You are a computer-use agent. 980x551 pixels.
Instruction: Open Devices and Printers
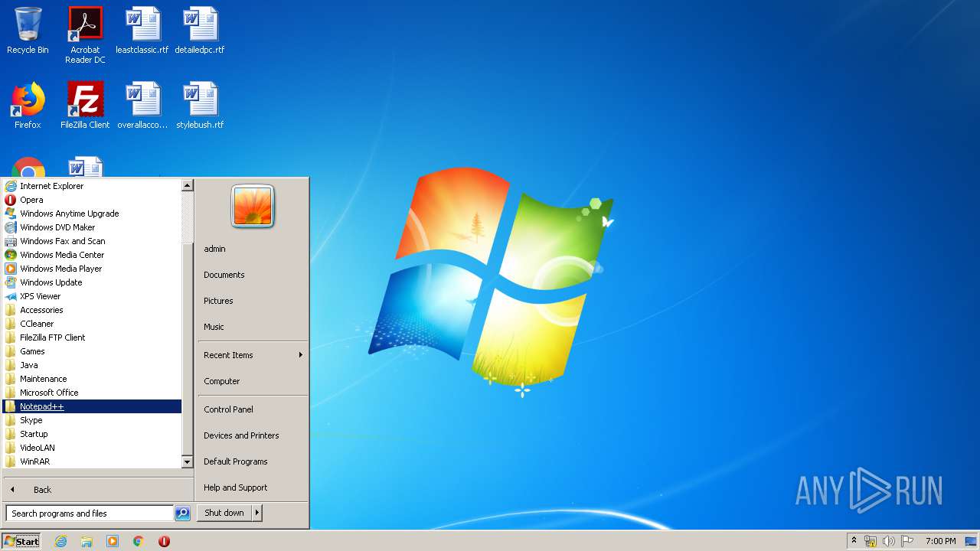click(253, 435)
